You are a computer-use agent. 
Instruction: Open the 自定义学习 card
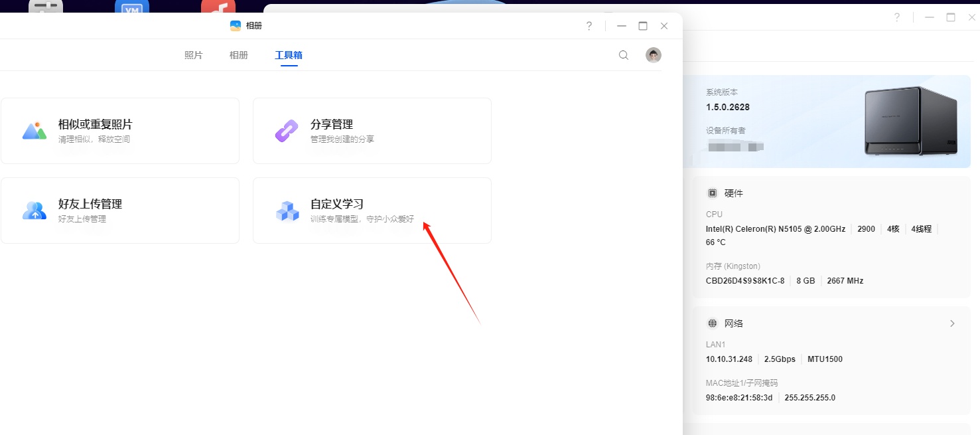pos(372,211)
